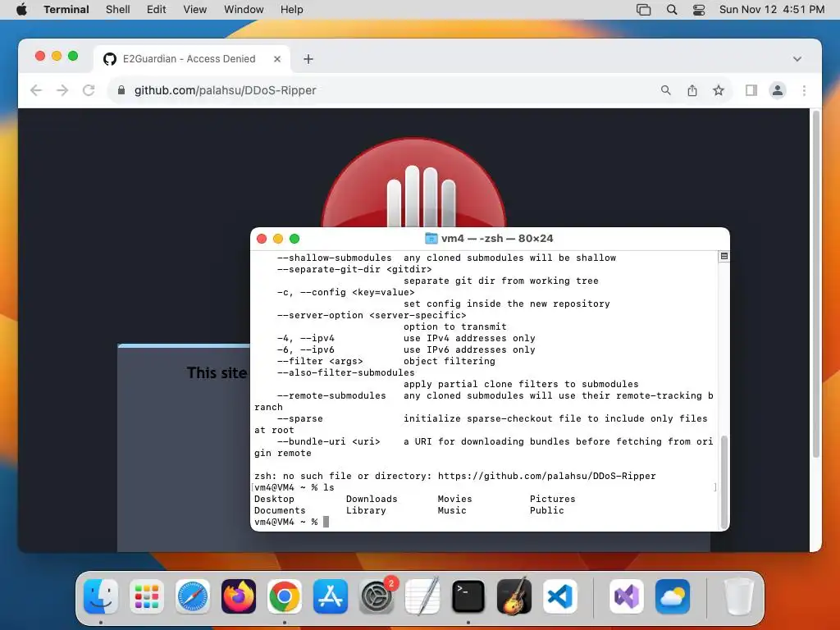This screenshot has width=840, height=630.
Task: Open the Window menu
Action: click(244, 9)
